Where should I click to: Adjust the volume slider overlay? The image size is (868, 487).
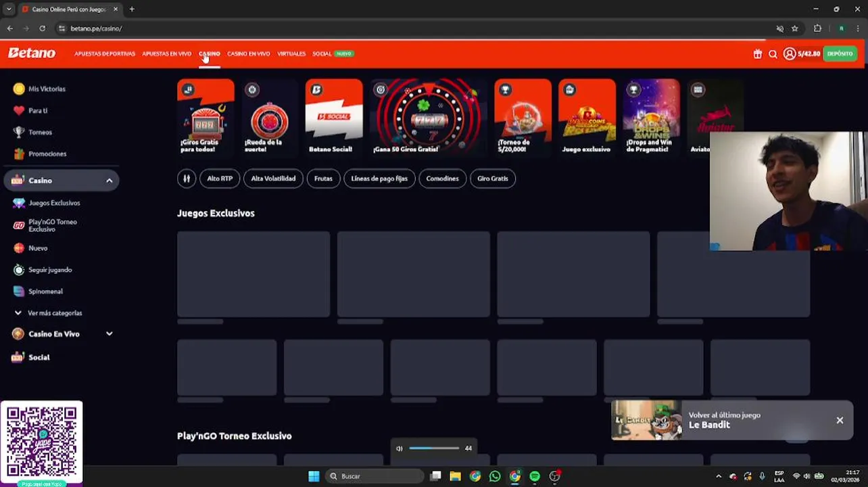click(x=434, y=448)
